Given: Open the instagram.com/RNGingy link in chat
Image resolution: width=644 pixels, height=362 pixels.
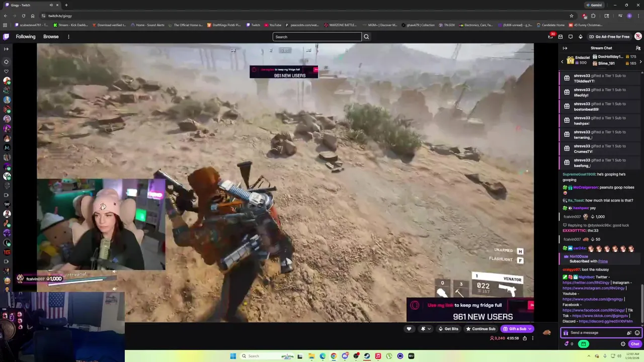Looking at the screenshot, I should (x=594, y=288).
